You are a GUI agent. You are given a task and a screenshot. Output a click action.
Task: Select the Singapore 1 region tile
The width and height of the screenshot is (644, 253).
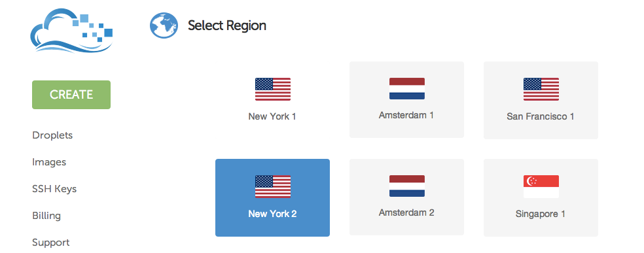pos(541,197)
